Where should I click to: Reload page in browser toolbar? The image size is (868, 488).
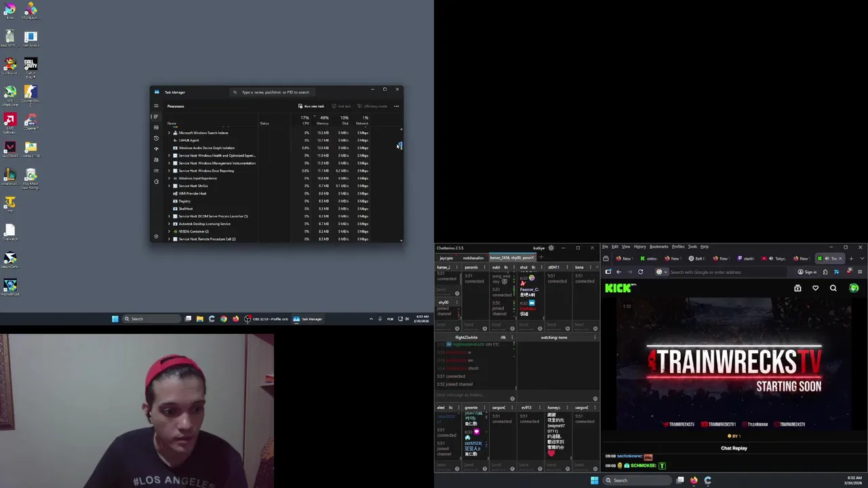(x=640, y=272)
